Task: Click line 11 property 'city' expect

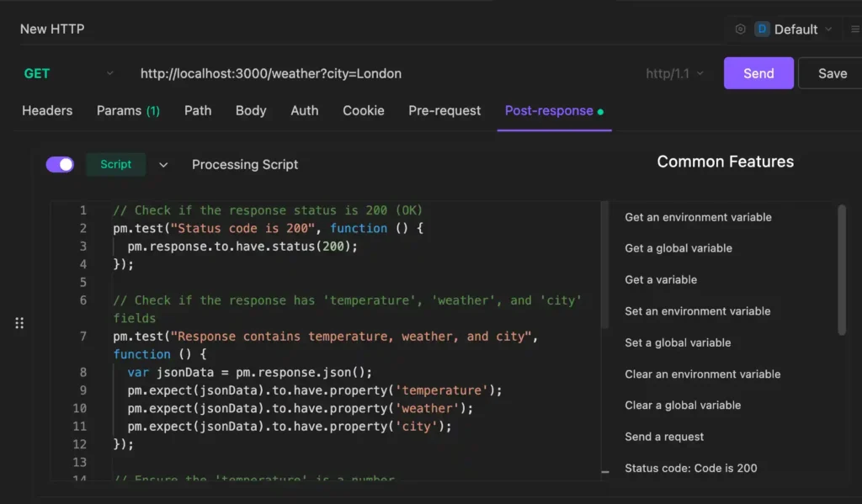Action: pyautogui.click(x=290, y=427)
